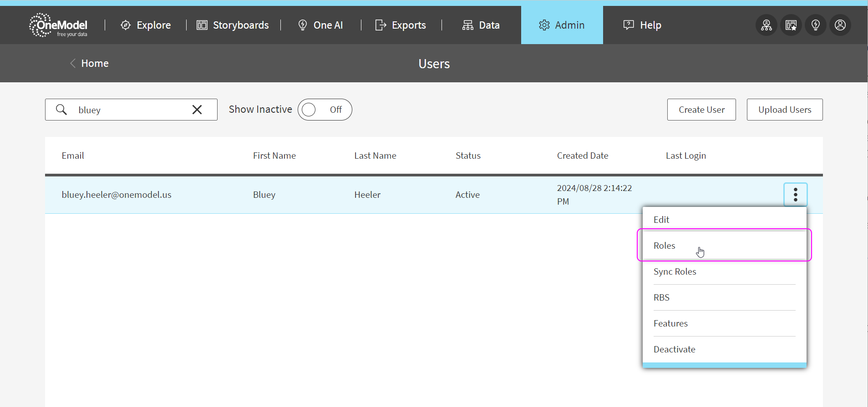Select Sync Roles menu entry

click(724, 271)
